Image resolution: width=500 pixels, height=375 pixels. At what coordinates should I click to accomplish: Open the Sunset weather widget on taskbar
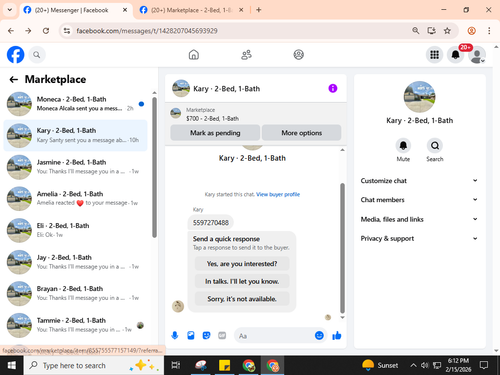click(380, 365)
